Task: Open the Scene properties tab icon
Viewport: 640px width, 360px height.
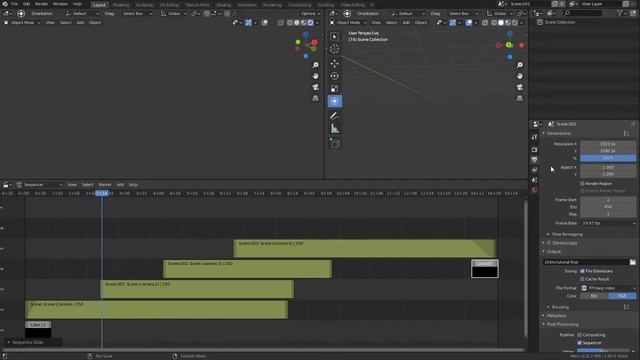Action: point(534,180)
